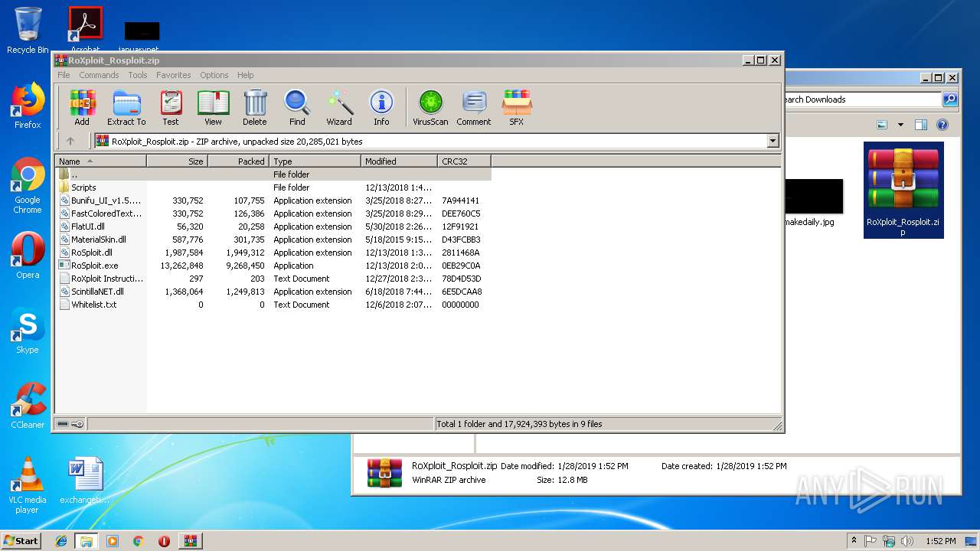
Task: Select the Opera desktop shortcut
Action: (x=28, y=256)
